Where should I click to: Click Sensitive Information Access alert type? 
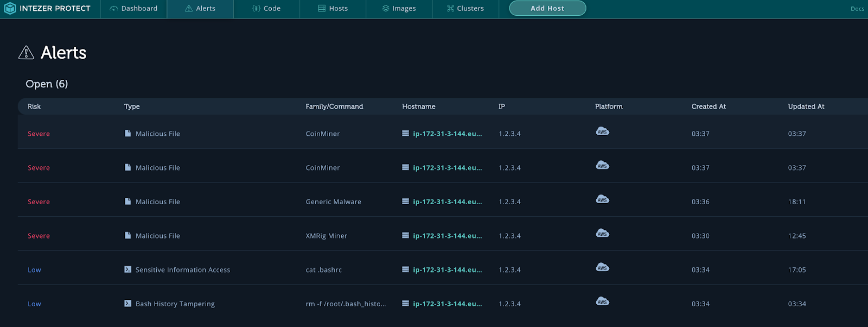point(183,270)
